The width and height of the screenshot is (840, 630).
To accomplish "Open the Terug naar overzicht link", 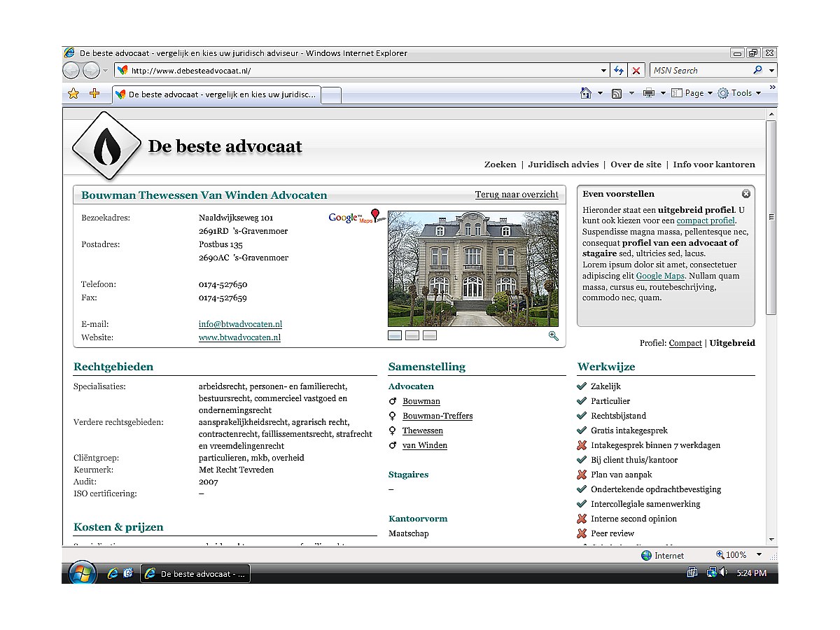I will (x=517, y=195).
